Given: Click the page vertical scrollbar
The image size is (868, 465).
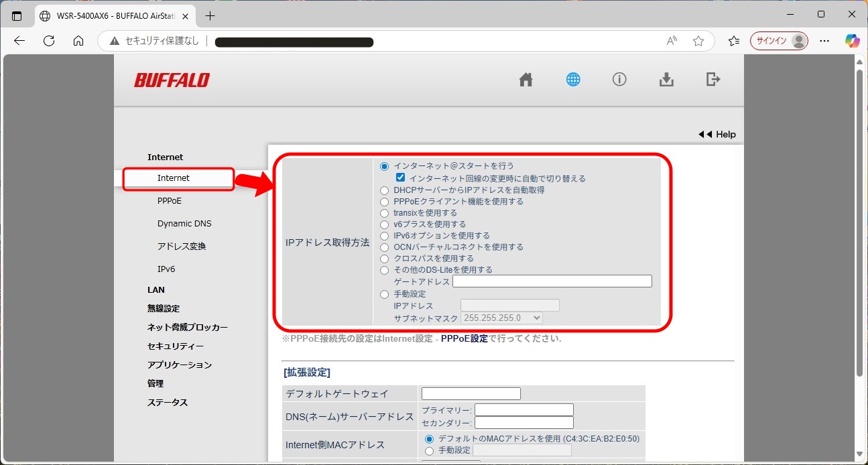Looking at the screenshot, I should pos(861,221).
